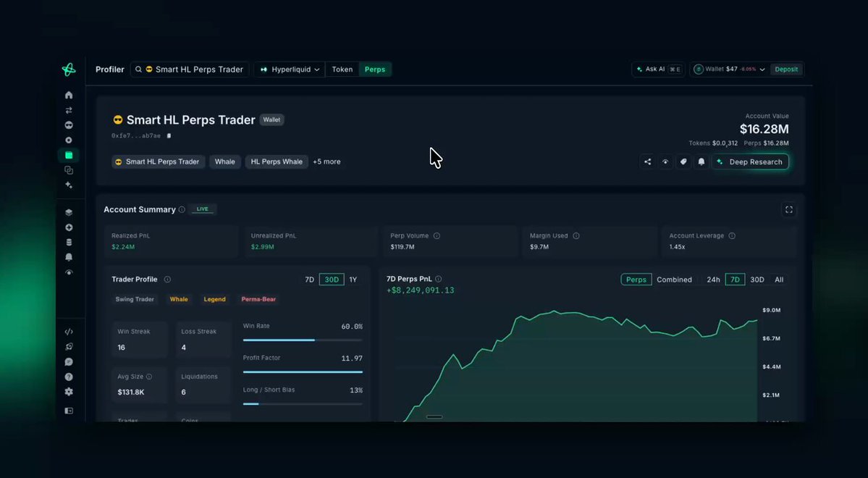The image size is (868, 478).
Task: Expand Account Summary to fullscreen
Action: (789, 209)
